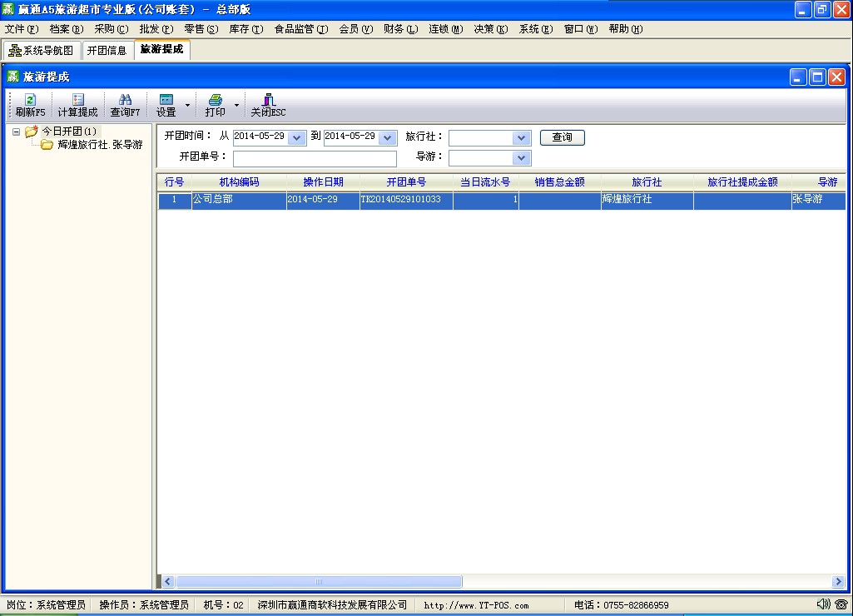The image size is (853, 616).
Task: Click the Print (打印) printer icon
Action: tap(216, 100)
